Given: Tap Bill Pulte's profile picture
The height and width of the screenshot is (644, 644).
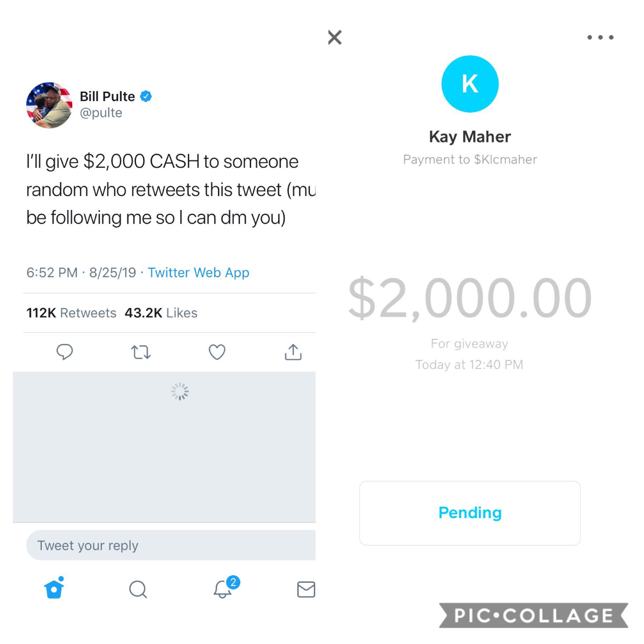Looking at the screenshot, I should (49, 105).
